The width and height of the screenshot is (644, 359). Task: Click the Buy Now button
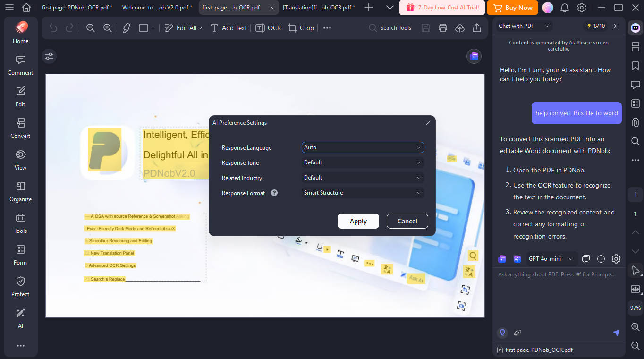coord(513,8)
